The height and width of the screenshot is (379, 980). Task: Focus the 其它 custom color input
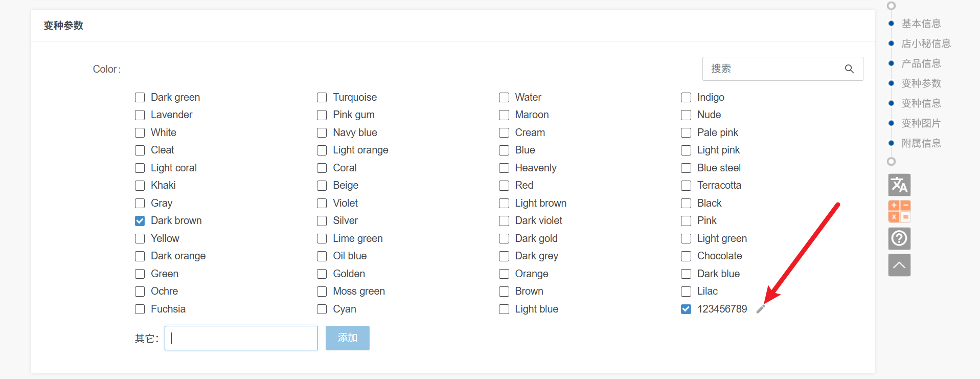[241, 338]
